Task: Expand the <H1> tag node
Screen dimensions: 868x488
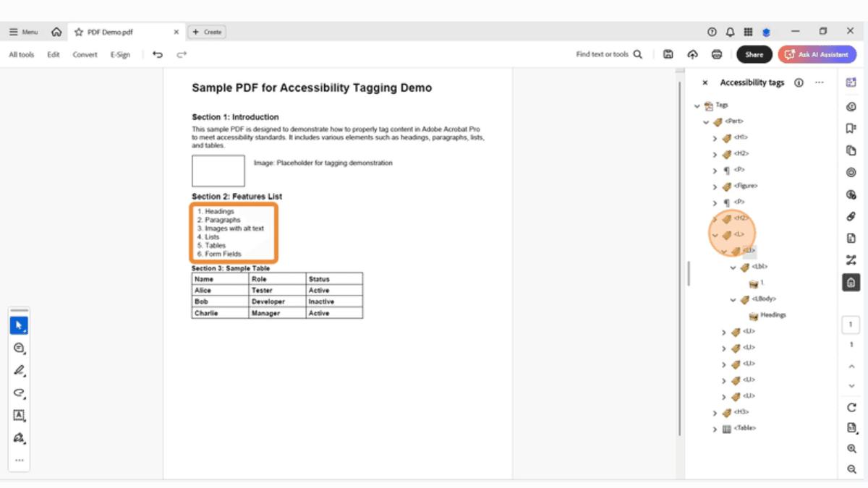Action: pyautogui.click(x=715, y=137)
